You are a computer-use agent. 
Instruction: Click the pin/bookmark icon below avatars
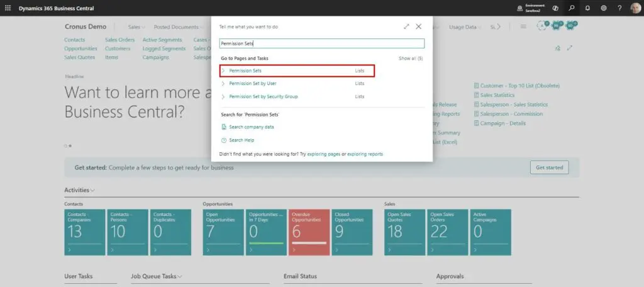(557, 48)
